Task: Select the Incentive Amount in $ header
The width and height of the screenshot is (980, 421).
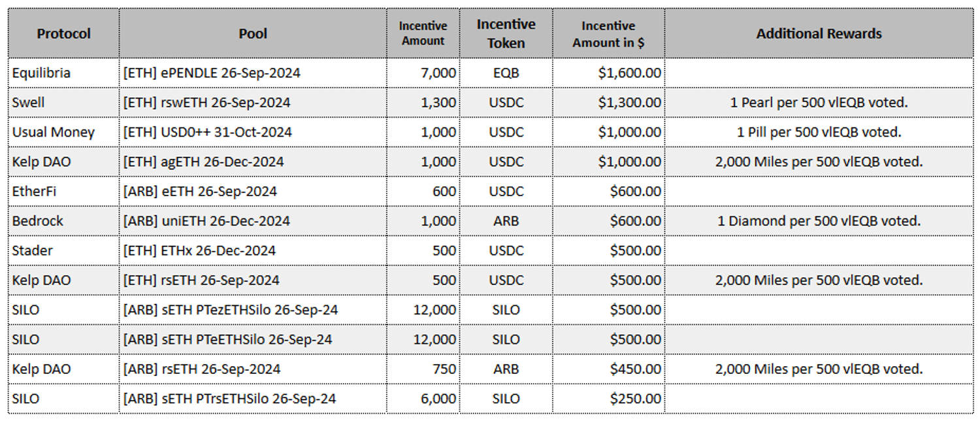Action: point(608,34)
